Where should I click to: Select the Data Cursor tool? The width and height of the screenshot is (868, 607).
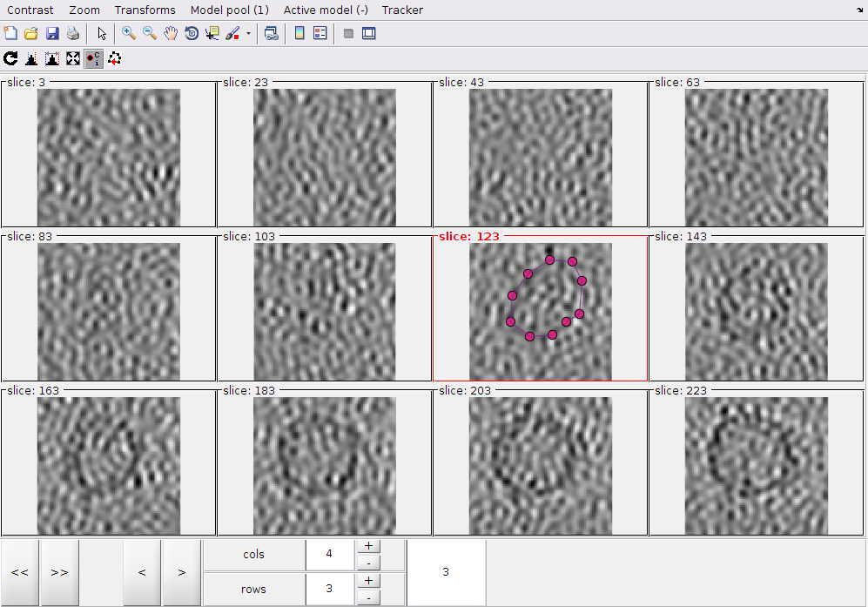(212, 33)
